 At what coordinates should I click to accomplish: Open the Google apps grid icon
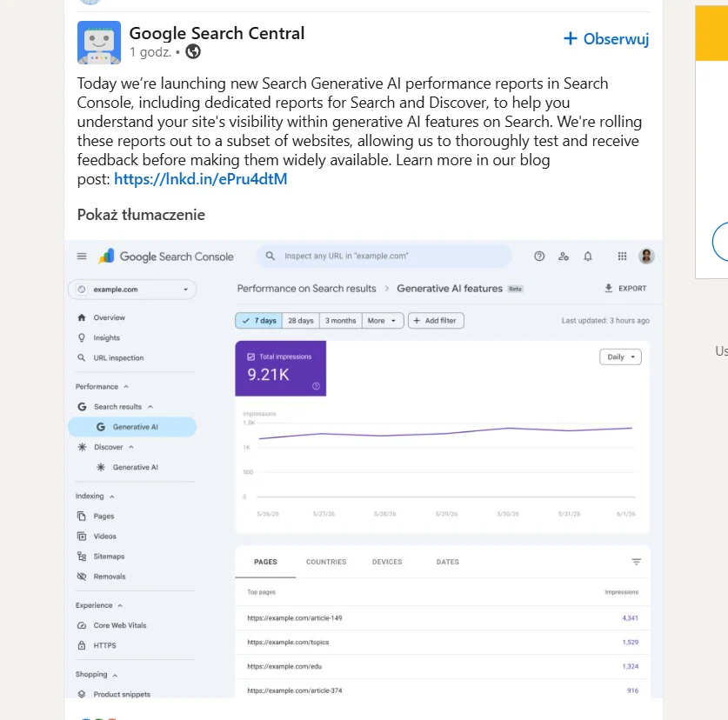[x=622, y=257]
